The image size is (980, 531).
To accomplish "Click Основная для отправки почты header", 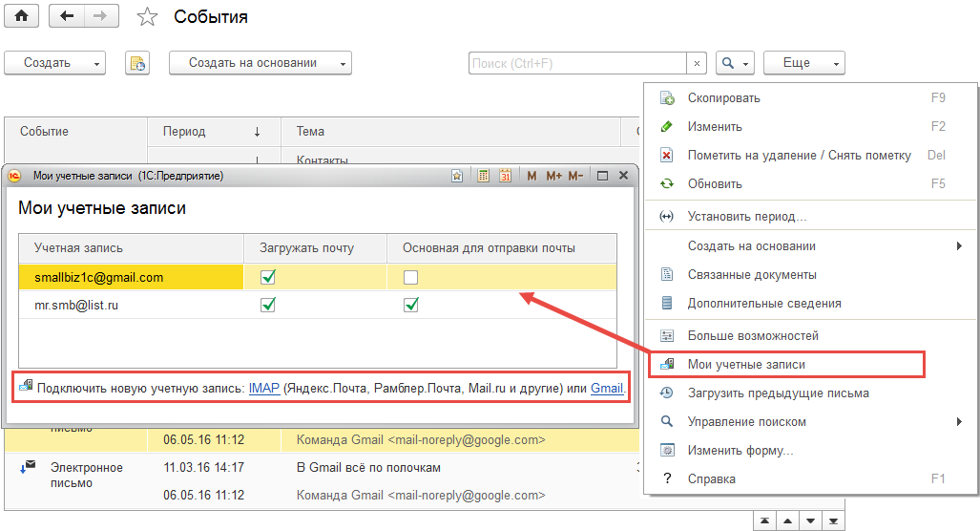I will pos(501,248).
